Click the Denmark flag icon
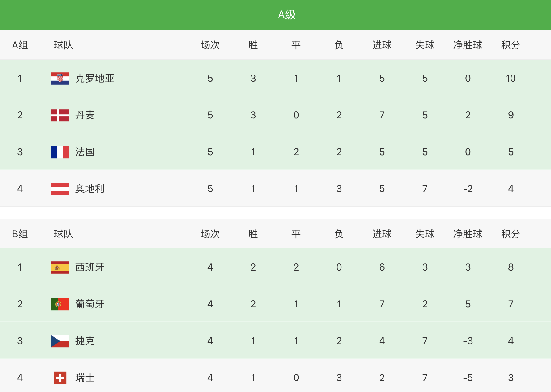551x392 pixels. tap(60, 115)
